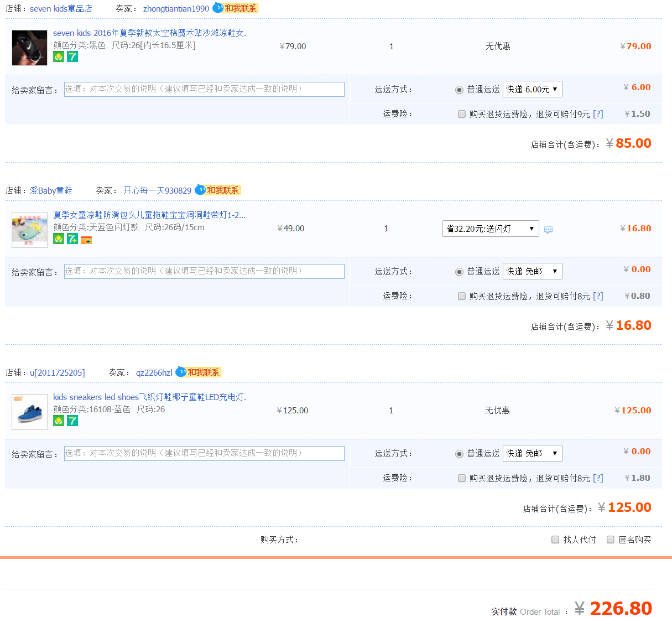
Task: Expand the 省32.20元:送闪灯 discount dropdown
Action: 490,229
